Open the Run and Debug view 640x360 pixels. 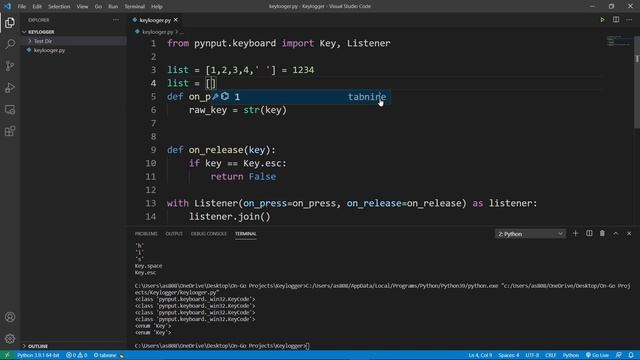(x=10, y=87)
